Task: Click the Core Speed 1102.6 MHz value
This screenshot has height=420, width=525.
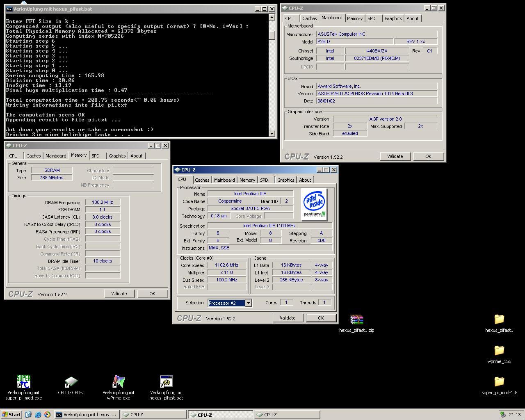Action: tap(226, 265)
